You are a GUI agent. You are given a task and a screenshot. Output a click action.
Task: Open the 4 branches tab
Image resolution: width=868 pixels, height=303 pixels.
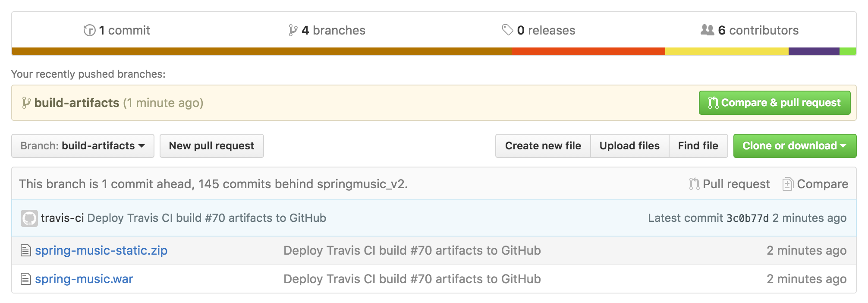tap(327, 30)
